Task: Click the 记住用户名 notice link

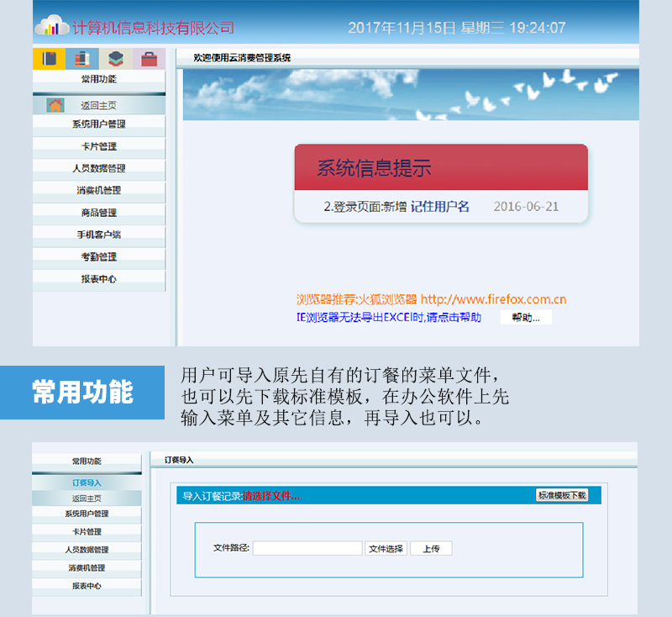Action: tap(440, 207)
